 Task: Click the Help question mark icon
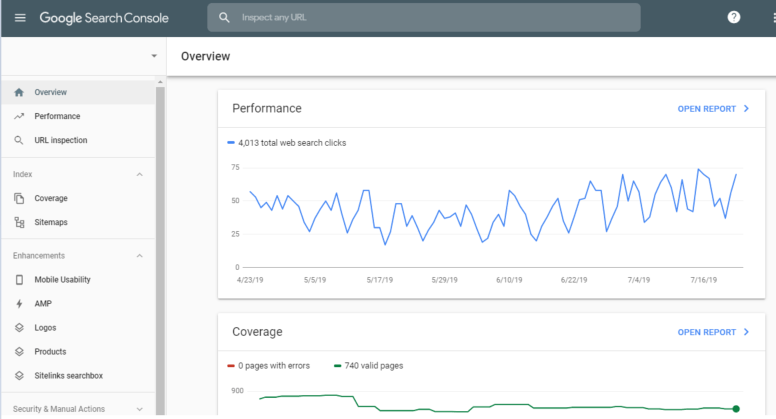point(733,18)
